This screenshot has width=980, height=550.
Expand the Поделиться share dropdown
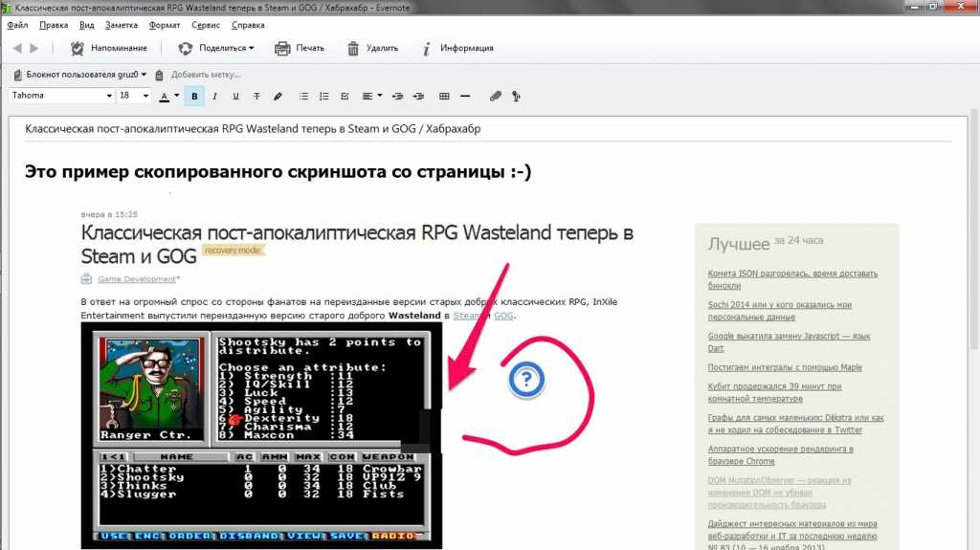(251, 48)
